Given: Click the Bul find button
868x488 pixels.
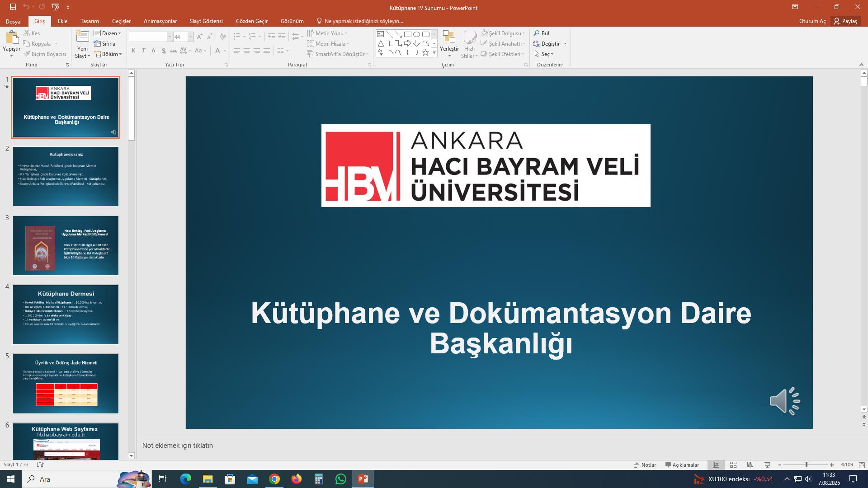Looking at the screenshot, I should pyautogui.click(x=542, y=33).
